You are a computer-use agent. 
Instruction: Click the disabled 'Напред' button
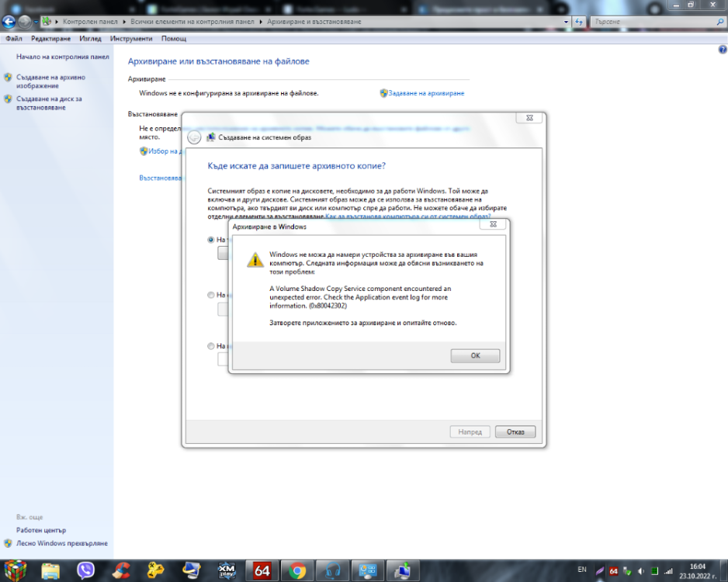[470, 431]
